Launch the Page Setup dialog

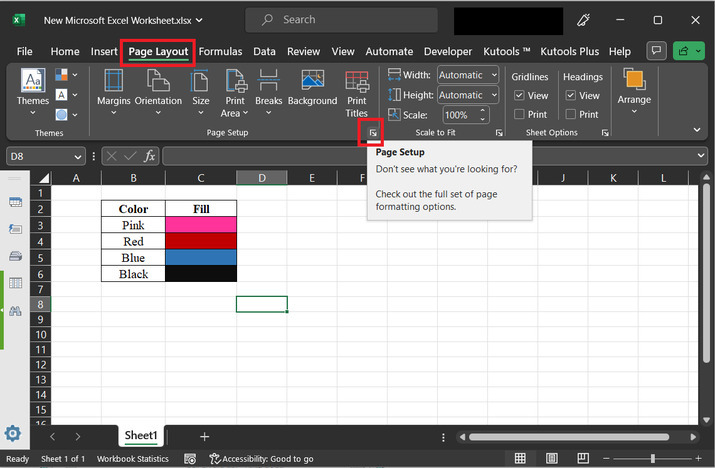click(373, 133)
